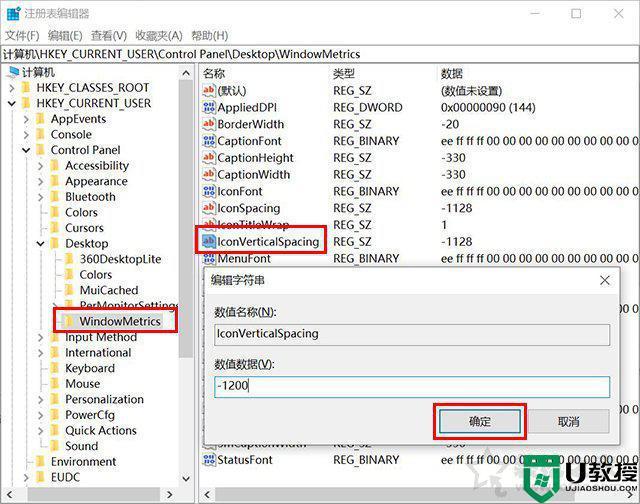Image resolution: width=640 pixels, height=504 pixels.
Task: Click the WindowMetrics folder icon
Action: tap(70, 321)
